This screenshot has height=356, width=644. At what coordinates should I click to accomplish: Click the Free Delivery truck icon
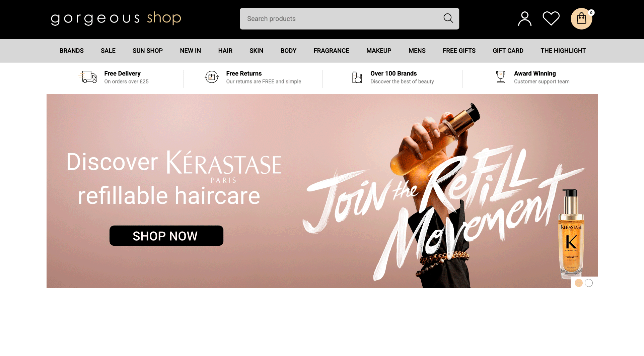click(x=88, y=77)
